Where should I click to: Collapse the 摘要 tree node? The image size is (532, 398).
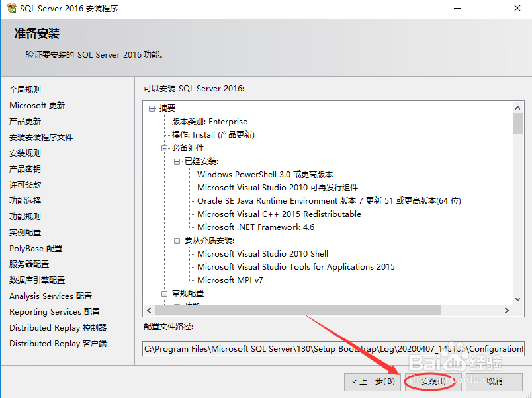tap(152, 108)
